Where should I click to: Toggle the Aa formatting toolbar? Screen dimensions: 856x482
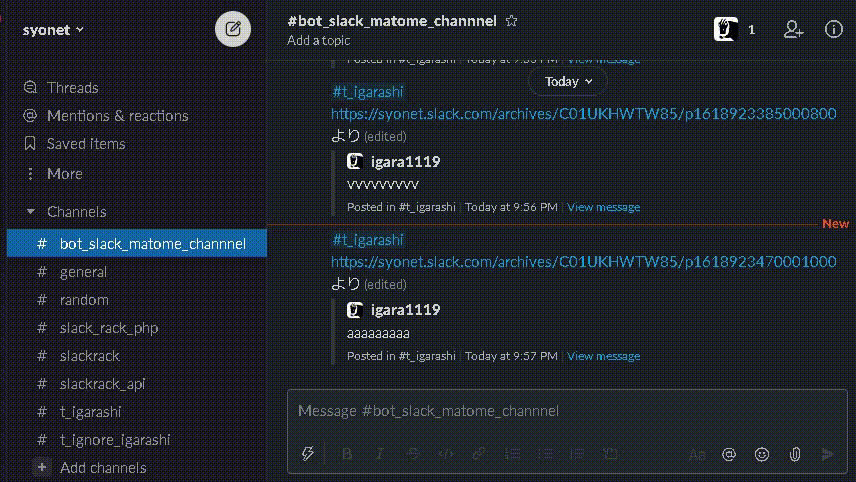697,454
